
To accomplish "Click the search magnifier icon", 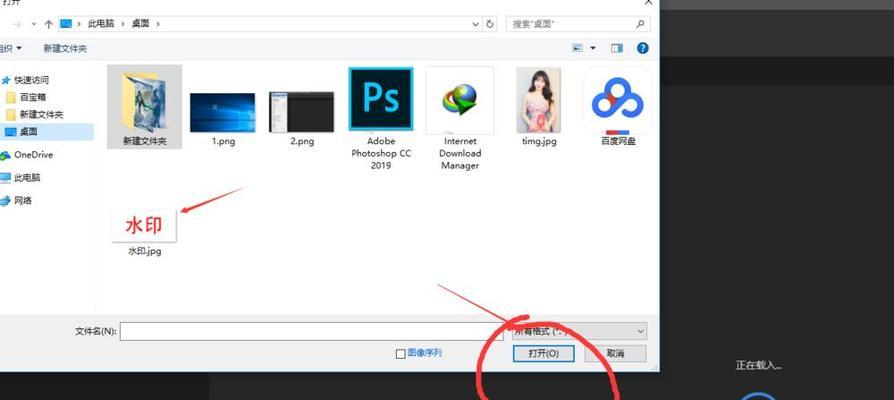I will (640, 24).
